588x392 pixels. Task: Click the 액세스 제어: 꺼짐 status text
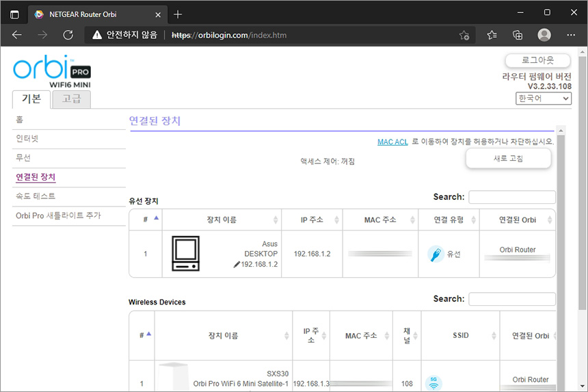(x=328, y=161)
